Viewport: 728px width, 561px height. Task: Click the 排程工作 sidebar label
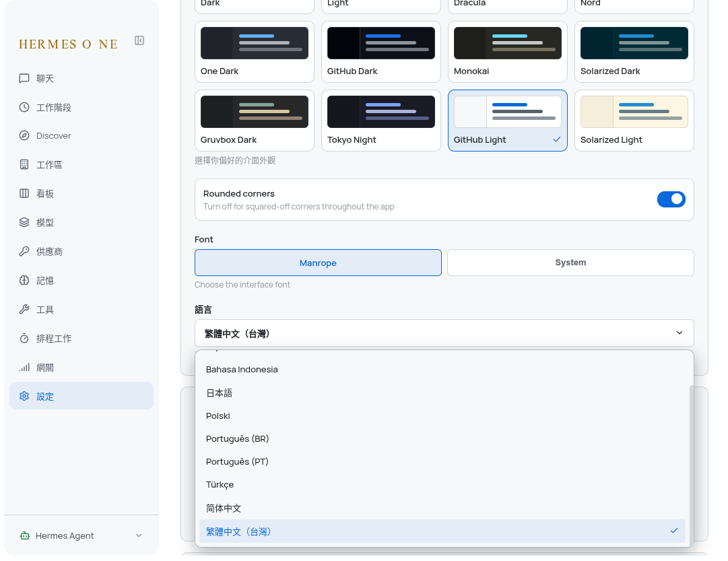click(54, 339)
